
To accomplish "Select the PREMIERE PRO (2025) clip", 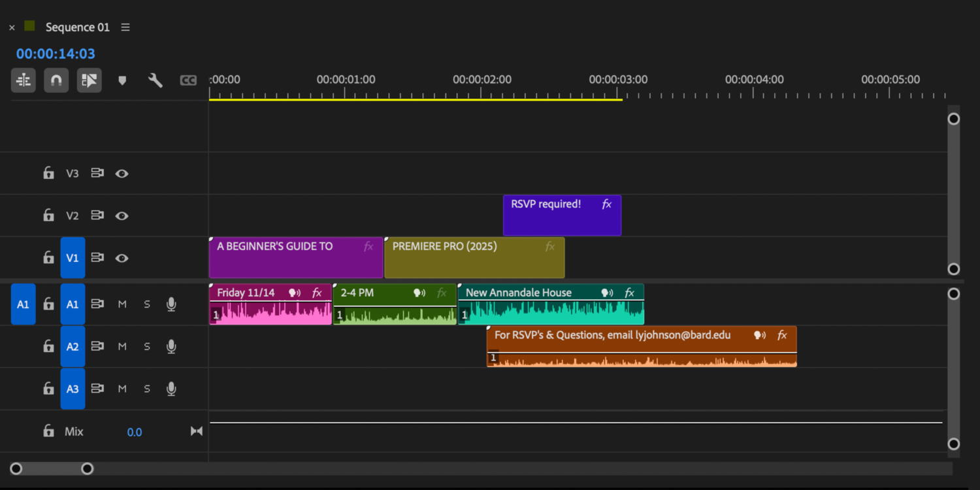I will click(x=474, y=261).
